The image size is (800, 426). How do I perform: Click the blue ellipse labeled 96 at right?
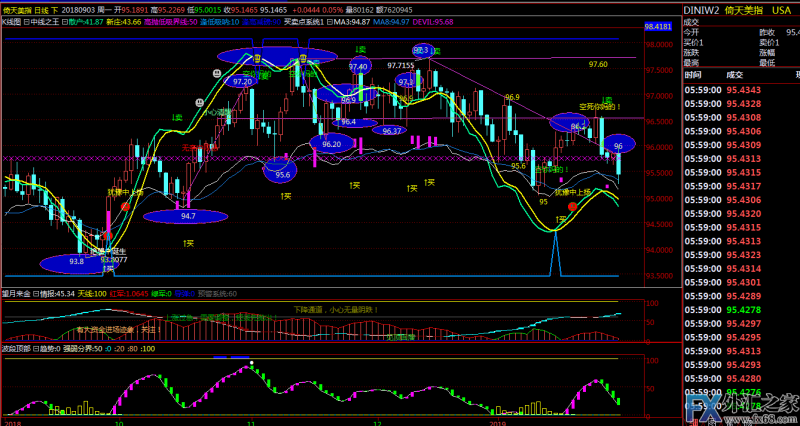tap(618, 146)
